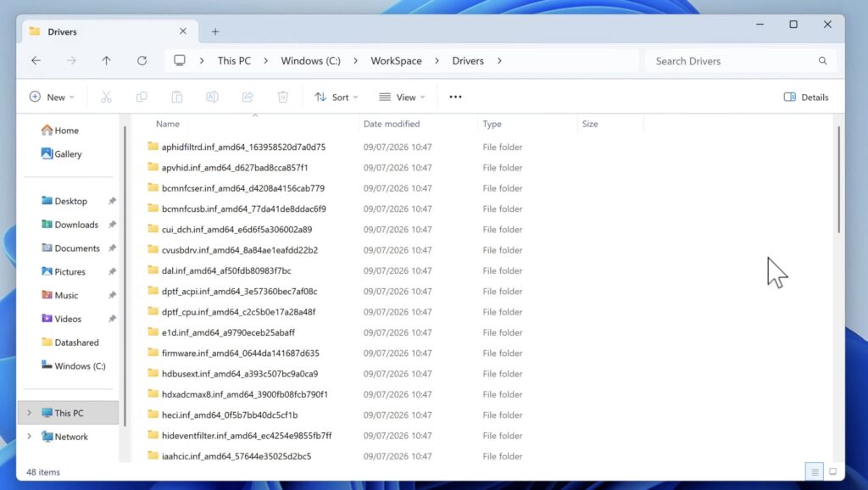Jump to WorkSpace in the breadcrumb

[397, 61]
